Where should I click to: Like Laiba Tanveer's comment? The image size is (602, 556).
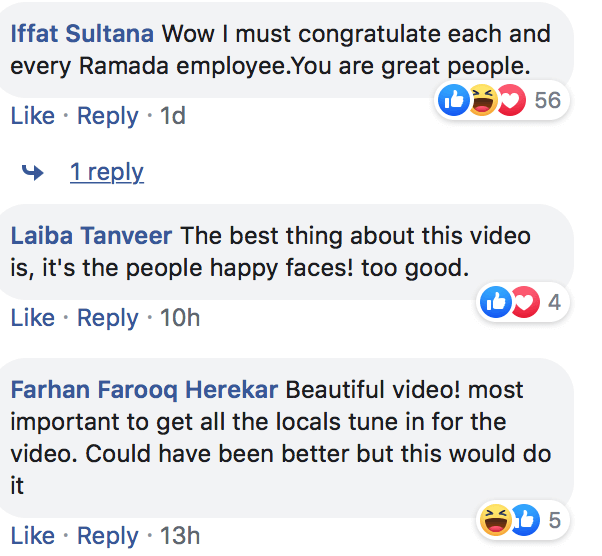(33, 318)
